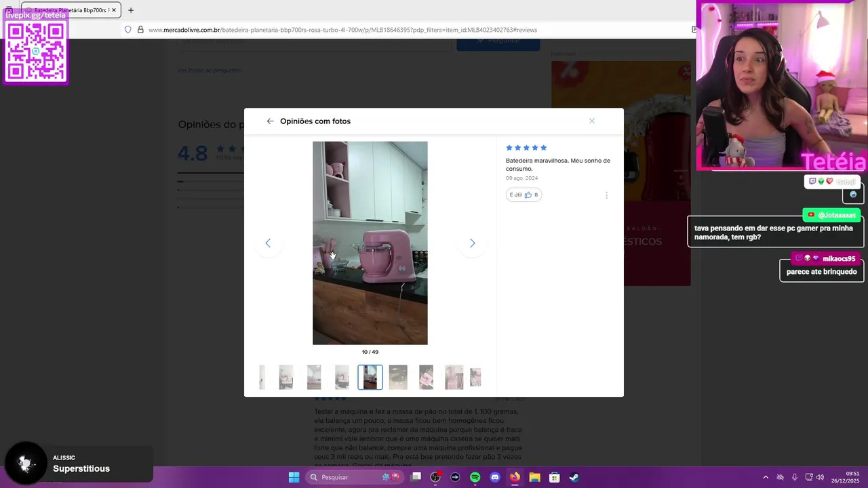Click the 'Ver todas as perguntas' link

point(209,70)
